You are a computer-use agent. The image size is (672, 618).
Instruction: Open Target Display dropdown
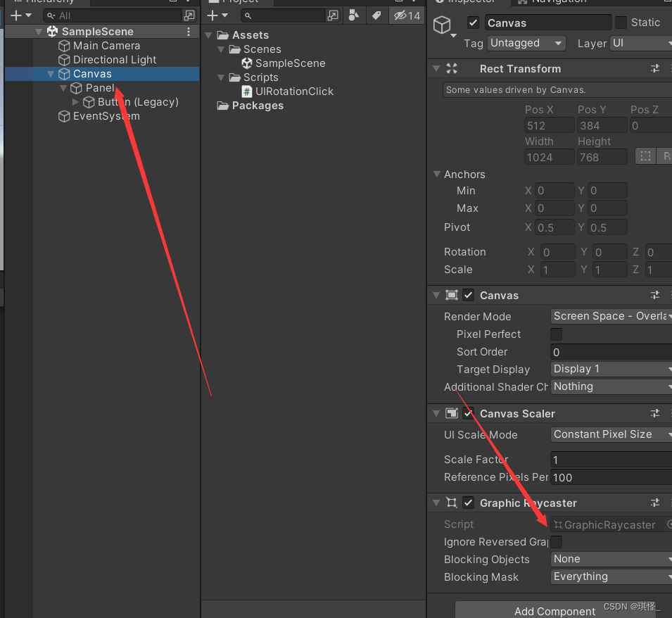(x=611, y=369)
